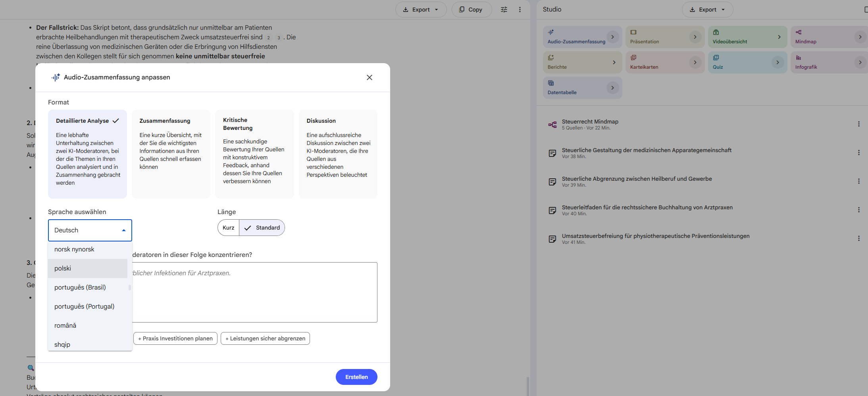868x396 pixels.
Task: Expand Infografik tile arrow
Action: tap(860, 62)
